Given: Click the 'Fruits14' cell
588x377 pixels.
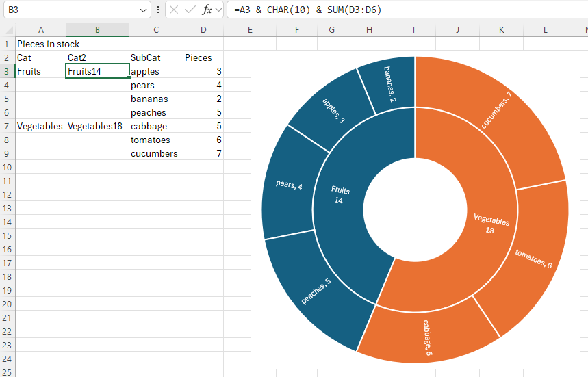Looking at the screenshot, I should click(x=97, y=71).
